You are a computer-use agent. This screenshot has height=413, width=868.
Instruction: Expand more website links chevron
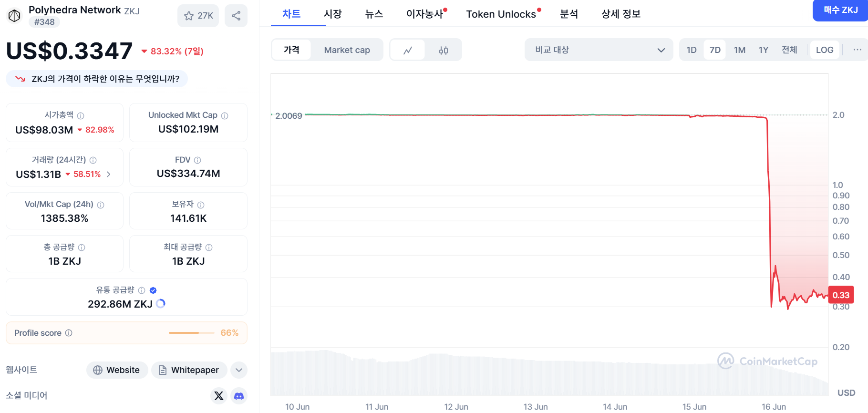click(x=239, y=370)
